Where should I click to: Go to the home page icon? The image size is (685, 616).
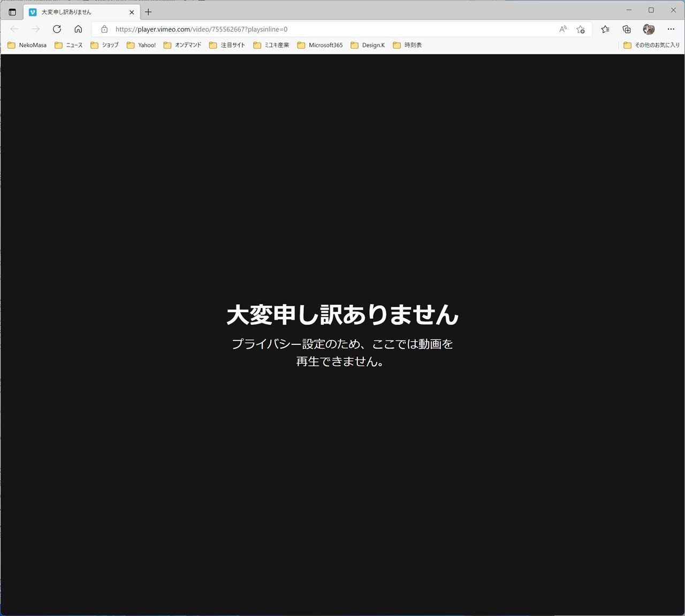[78, 29]
